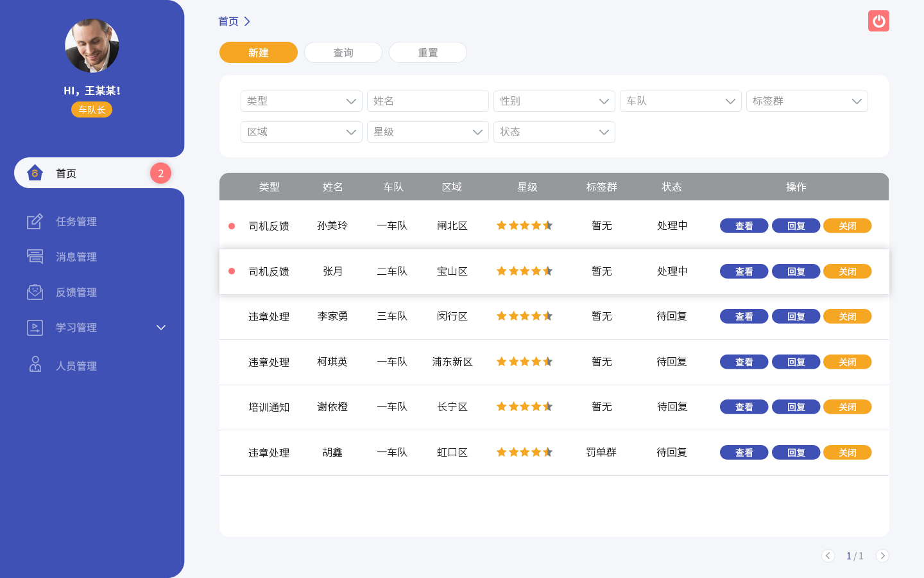Expand the 学习管理 submenu chevron
The height and width of the screenshot is (578, 924).
(161, 328)
